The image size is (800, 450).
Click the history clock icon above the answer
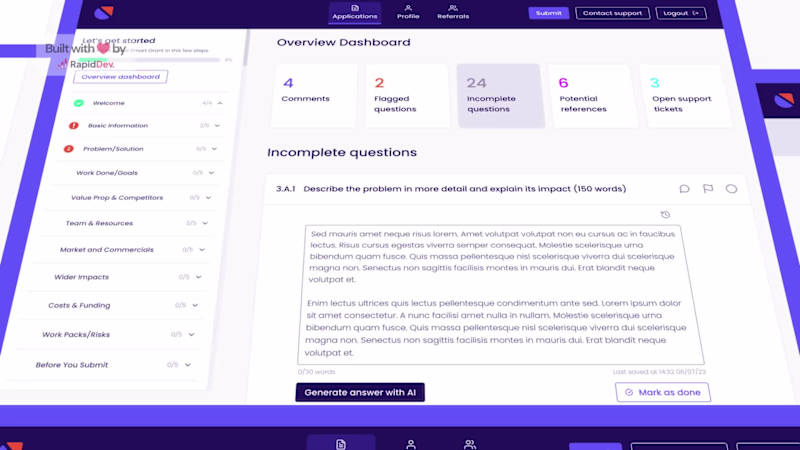[665, 215]
